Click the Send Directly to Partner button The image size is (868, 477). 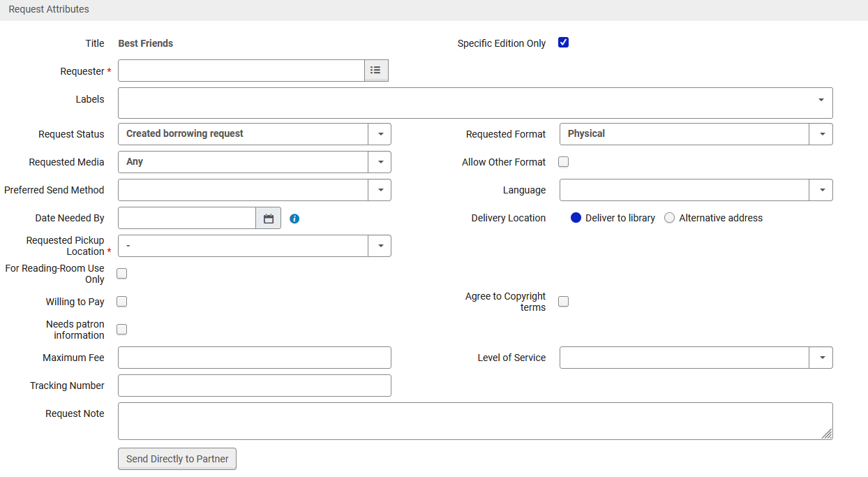click(177, 459)
